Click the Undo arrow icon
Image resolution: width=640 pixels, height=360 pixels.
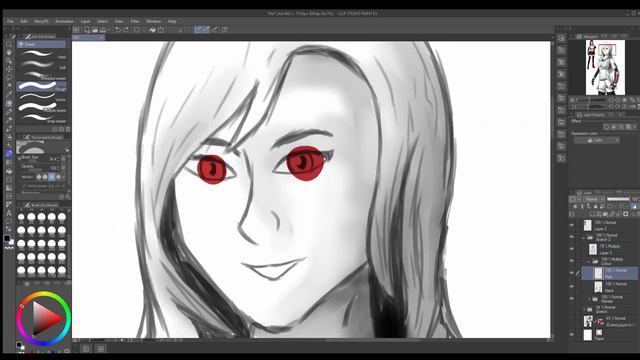[x=118, y=30]
